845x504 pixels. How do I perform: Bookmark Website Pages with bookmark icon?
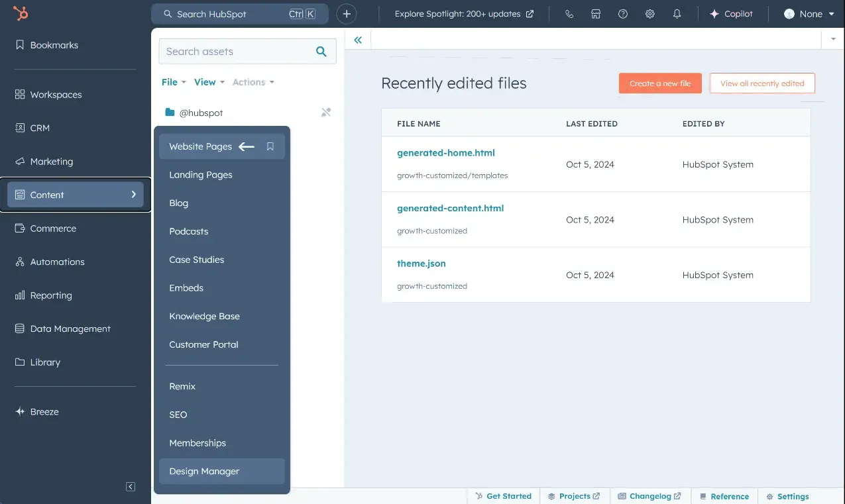(x=270, y=146)
